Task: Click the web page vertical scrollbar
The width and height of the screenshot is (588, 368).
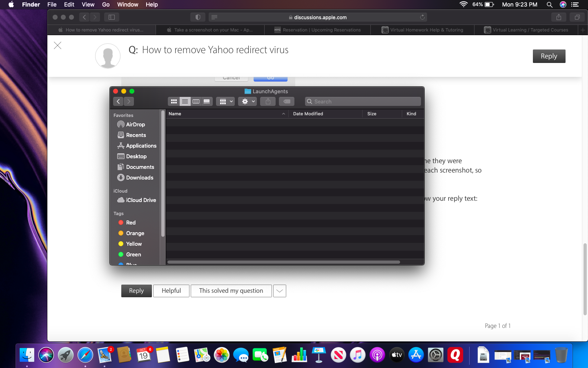Action: click(x=585, y=279)
